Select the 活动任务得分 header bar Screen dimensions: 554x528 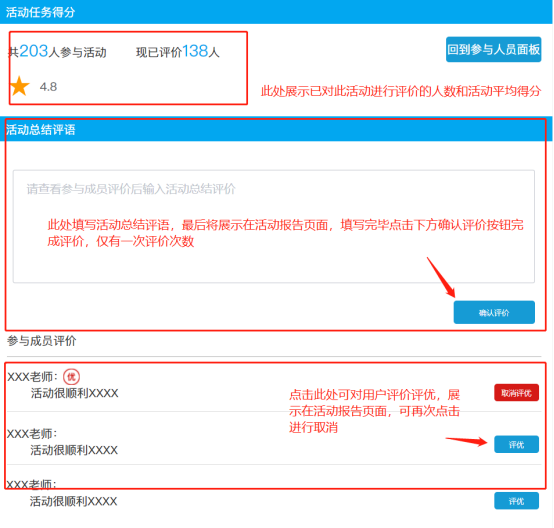pyautogui.click(x=276, y=12)
